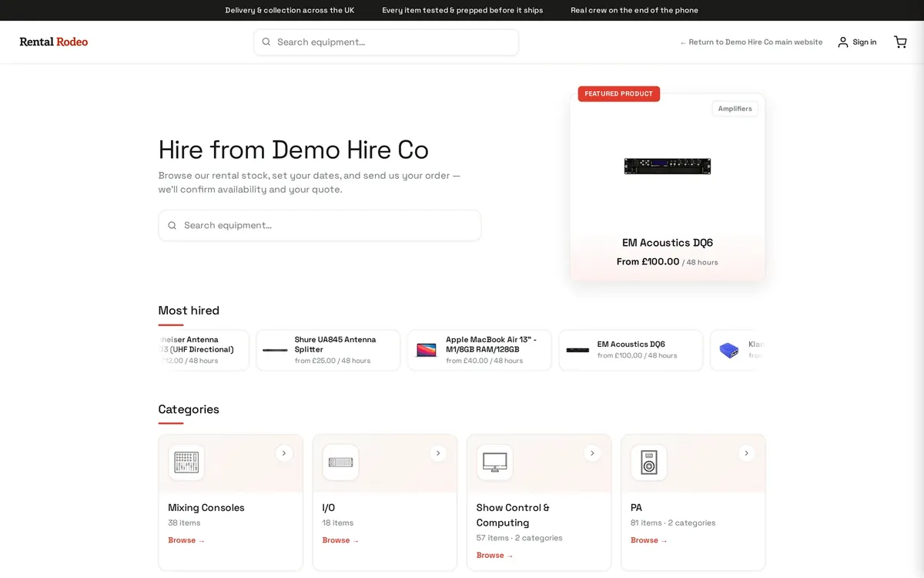The width and height of the screenshot is (924, 578).
Task: Open the shopping cart icon
Action: (900, 42)
